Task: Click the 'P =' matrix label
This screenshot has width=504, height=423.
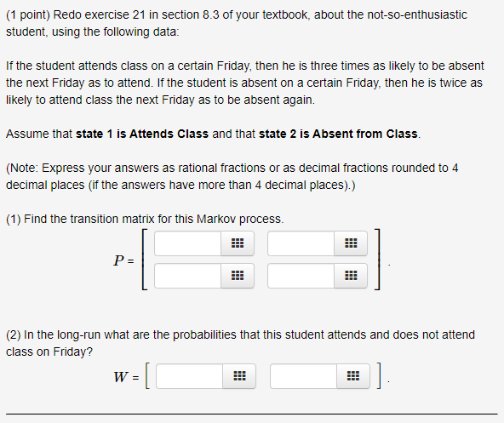Action: (123, 260)
